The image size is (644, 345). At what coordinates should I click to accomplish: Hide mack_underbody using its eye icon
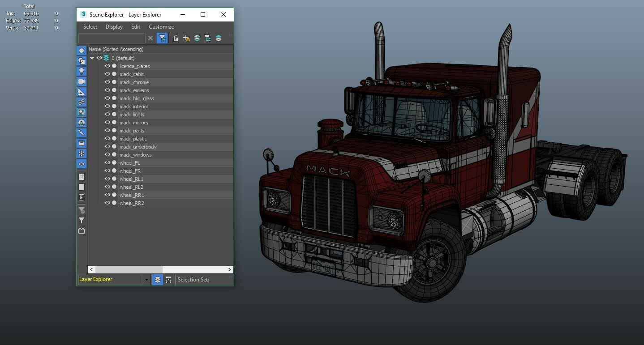[107, 146]
